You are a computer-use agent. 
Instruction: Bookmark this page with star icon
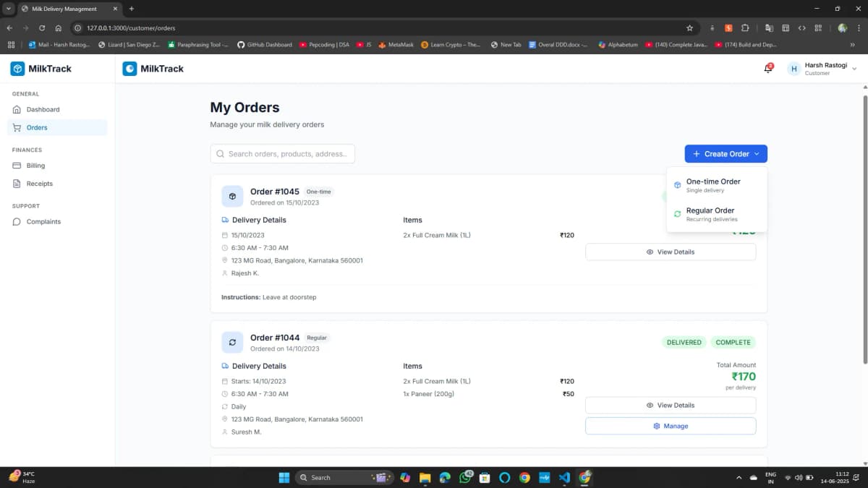pyautogui.click(x=689, y=27)
